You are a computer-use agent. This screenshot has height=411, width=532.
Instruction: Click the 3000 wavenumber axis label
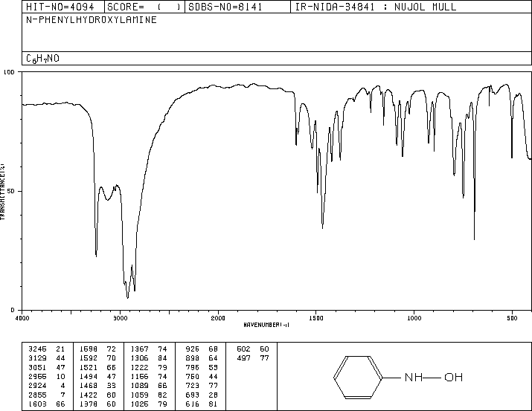120,318
